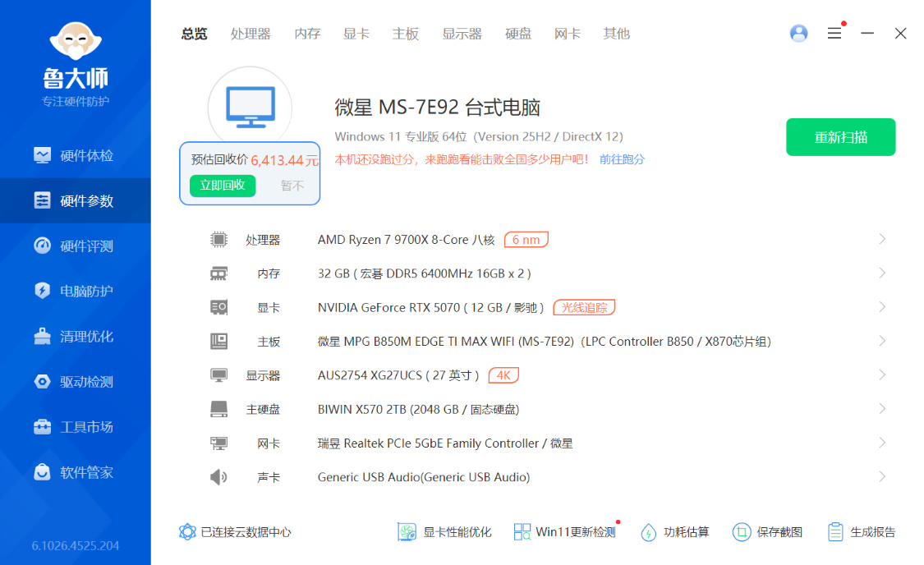Click the 光线追踪 badge

[584, 307]
